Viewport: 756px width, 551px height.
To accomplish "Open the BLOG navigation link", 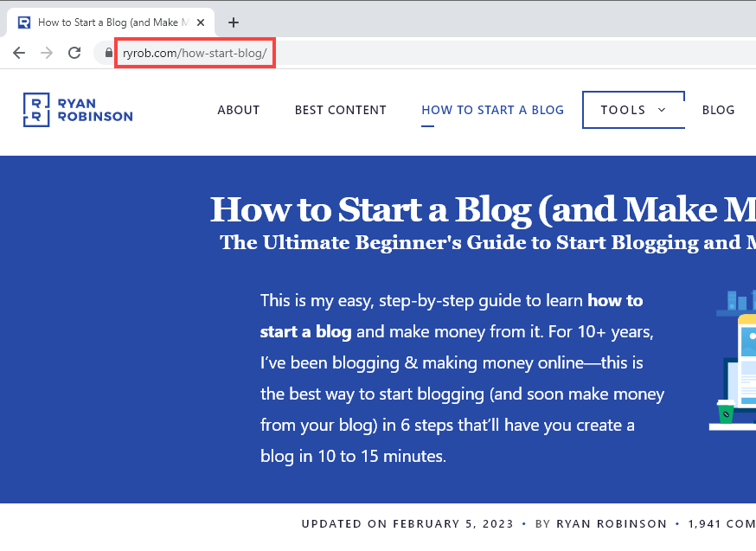I will click(718, 110).
